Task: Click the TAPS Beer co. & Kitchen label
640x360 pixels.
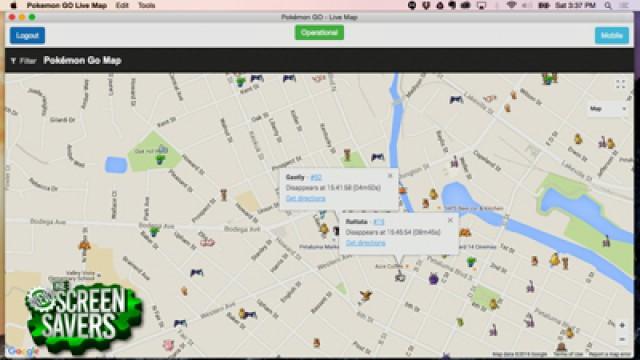Action: click(x=473, y=208)
